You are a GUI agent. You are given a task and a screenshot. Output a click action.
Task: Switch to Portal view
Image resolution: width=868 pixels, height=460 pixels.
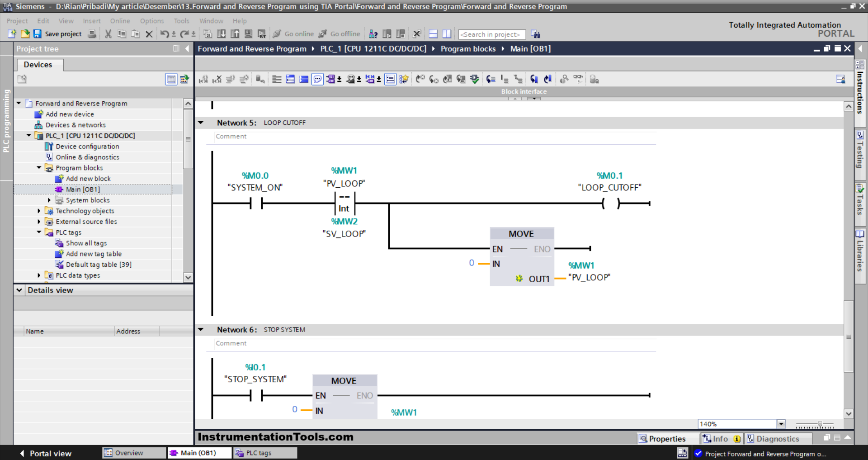45,453
